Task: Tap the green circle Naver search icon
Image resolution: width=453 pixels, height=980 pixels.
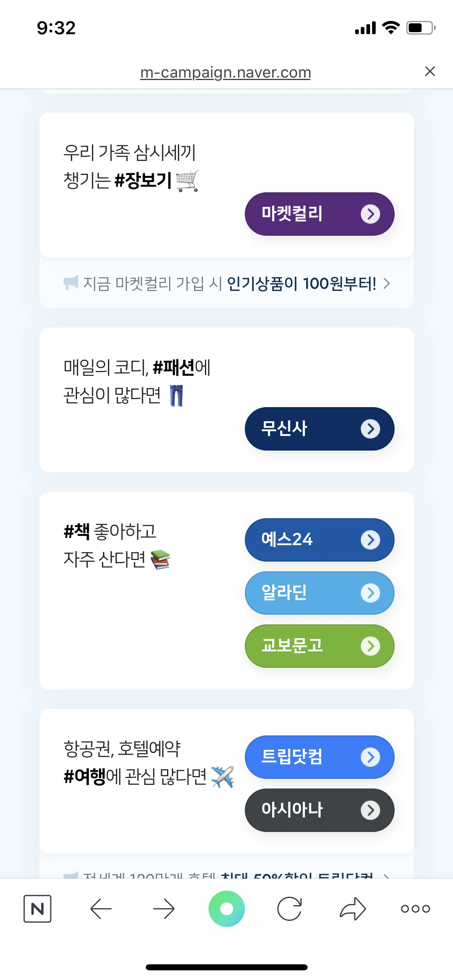Action: click(227, 908)
